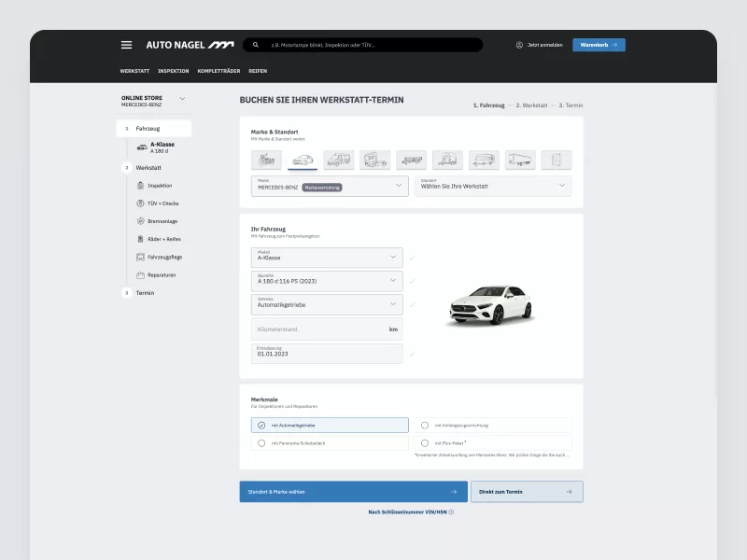This screenshot has height=560, width=747.
Task: Click the Kilometerstand input field
Action: pyautogui.click(x=327, y=329)
